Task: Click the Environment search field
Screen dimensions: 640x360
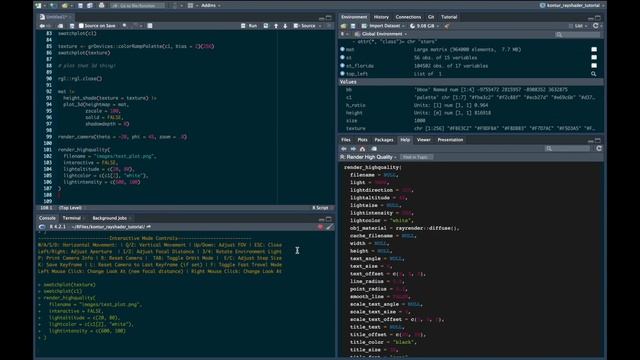Action: (578, 34)
